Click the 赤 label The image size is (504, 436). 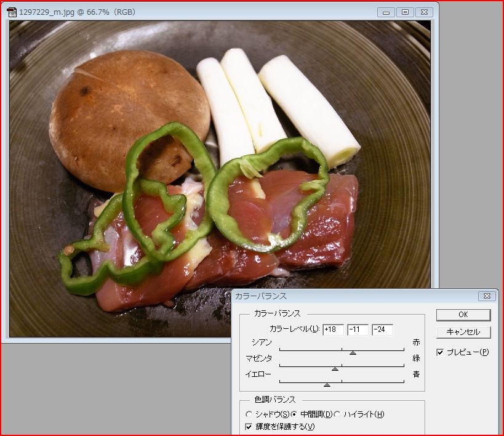click(x=416, y=342)
